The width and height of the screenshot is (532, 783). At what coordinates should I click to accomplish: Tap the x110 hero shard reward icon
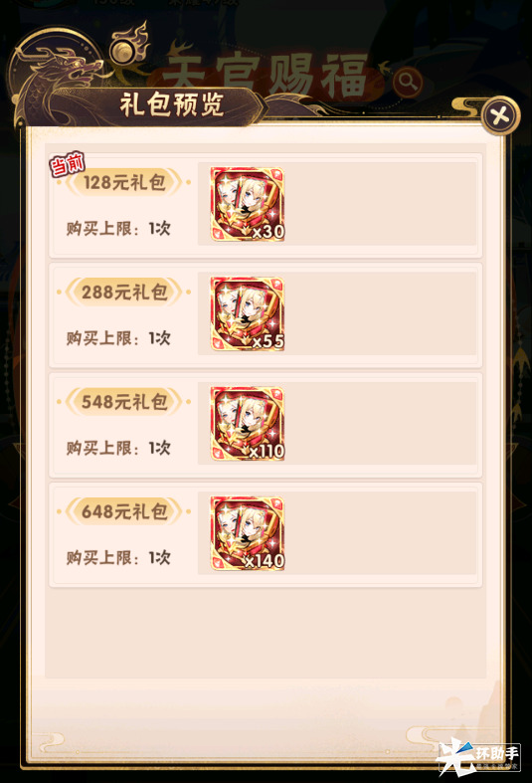coord(248,424)
